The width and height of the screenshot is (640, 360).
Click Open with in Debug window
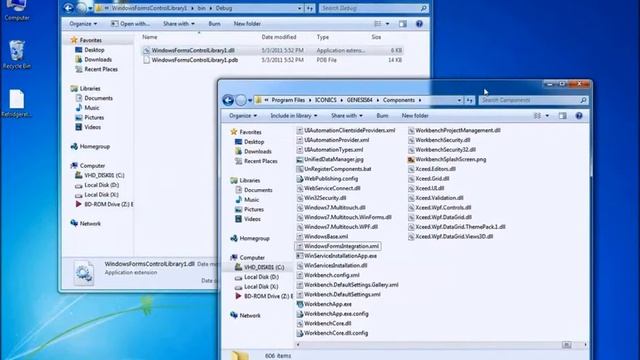pyautogui.click(x=131, y=24)
